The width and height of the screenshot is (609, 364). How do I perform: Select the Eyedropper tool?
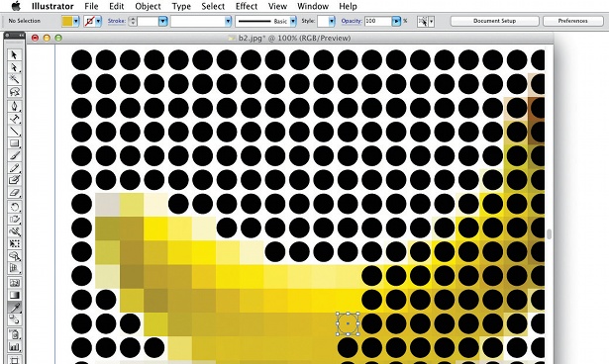coord(15,308)
